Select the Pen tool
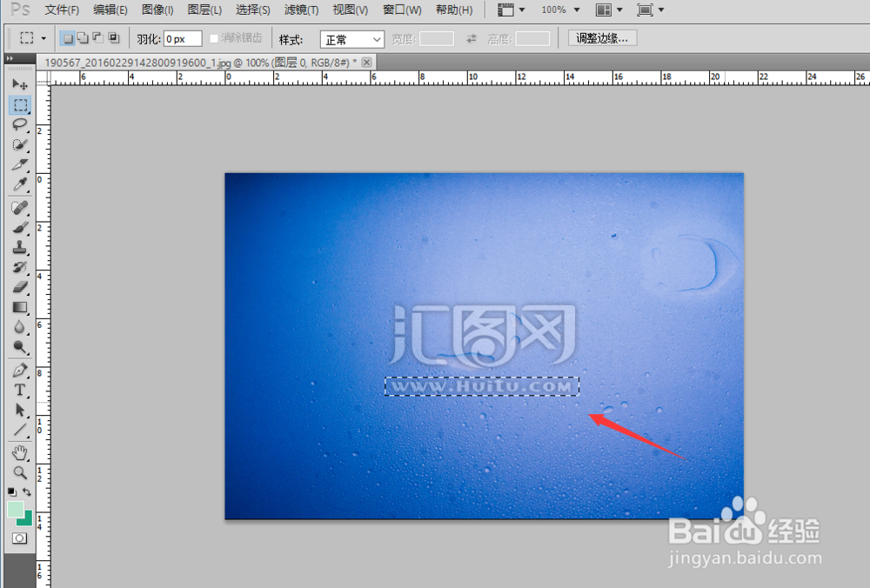Viewport: 870px width, 588px height. click(x=20, y=371)
